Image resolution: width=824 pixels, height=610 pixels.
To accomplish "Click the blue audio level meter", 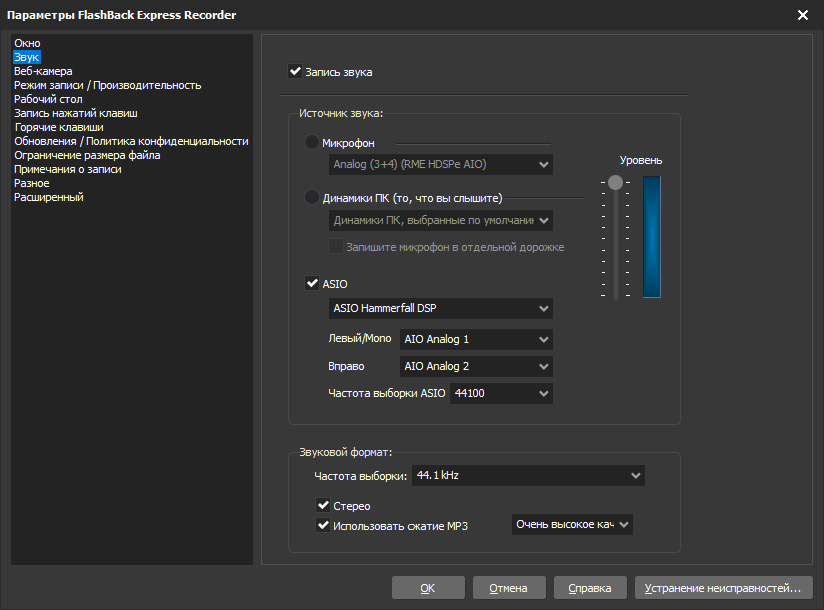I will click(x=652, y=237).
